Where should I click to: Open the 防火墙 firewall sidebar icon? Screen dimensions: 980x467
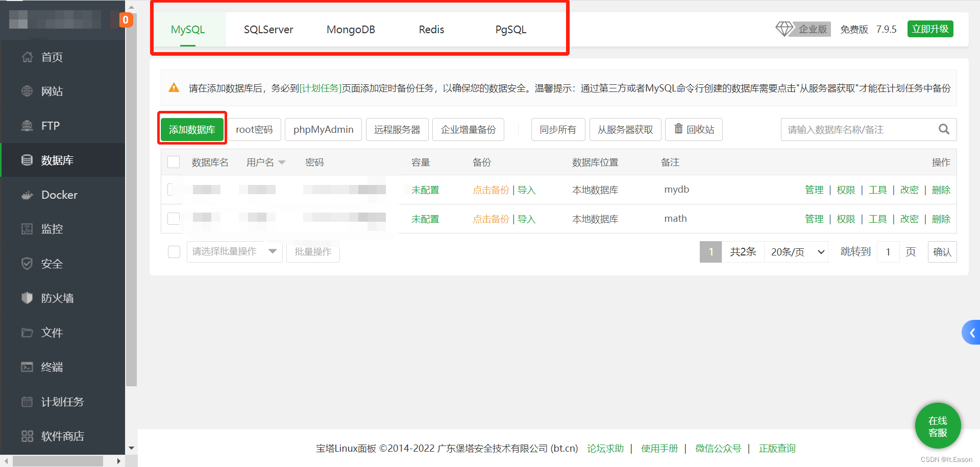coord(27,298)
